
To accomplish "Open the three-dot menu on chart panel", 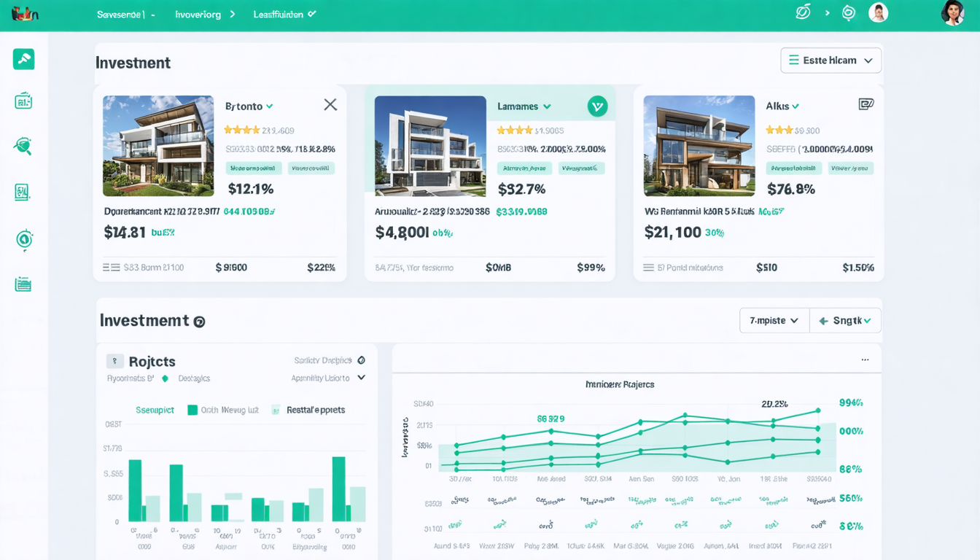I will pos(865,359).
